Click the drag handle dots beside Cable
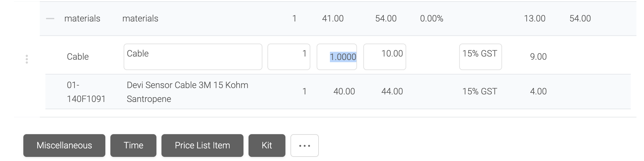Screen dimensions: 644x161 (x=27, y=59)
